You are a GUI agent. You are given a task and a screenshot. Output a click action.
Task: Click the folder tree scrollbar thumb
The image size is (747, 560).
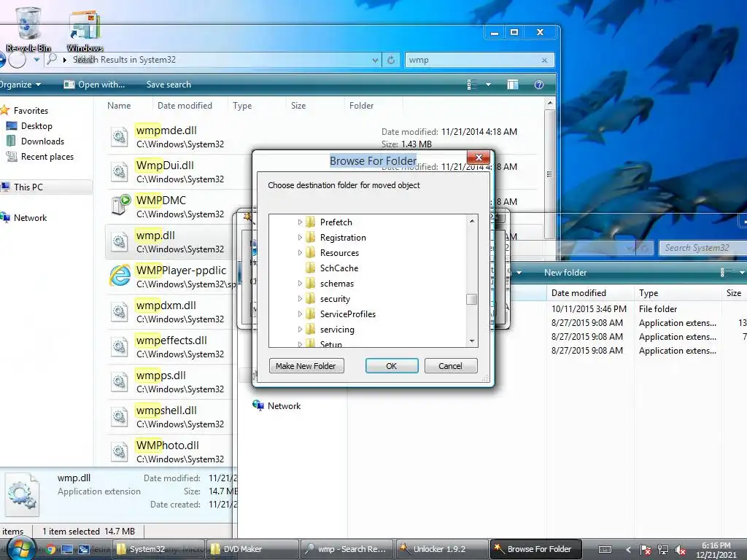tap(472, 299)
